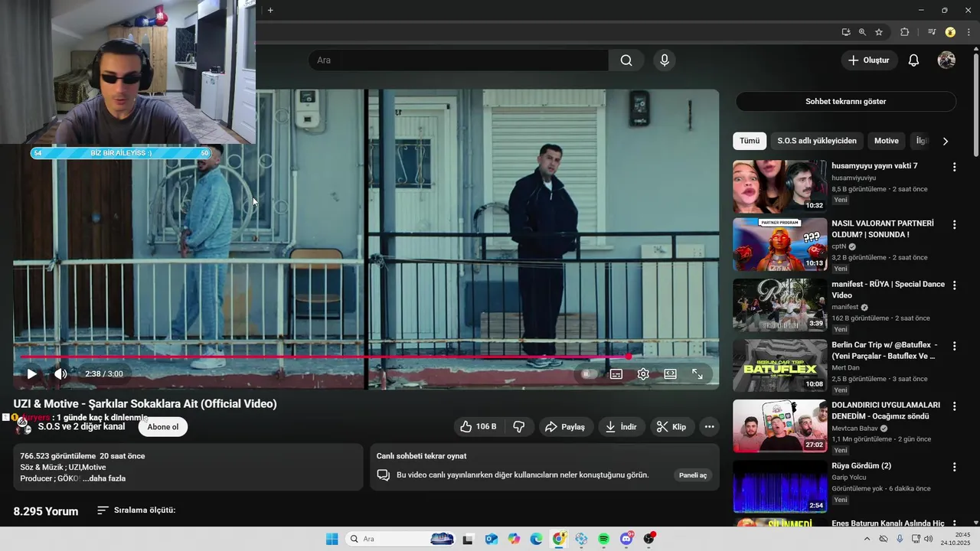Play the paused music video
980x551 pixels.
[31, 374]
